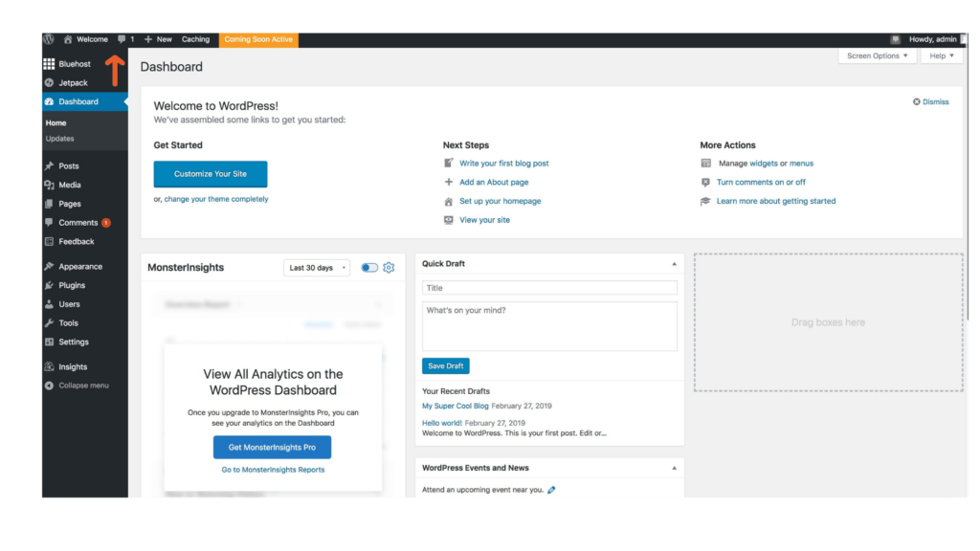Open the Comments pending count badge
This screenshot has width=980, height=551.
tap(106, 223)
